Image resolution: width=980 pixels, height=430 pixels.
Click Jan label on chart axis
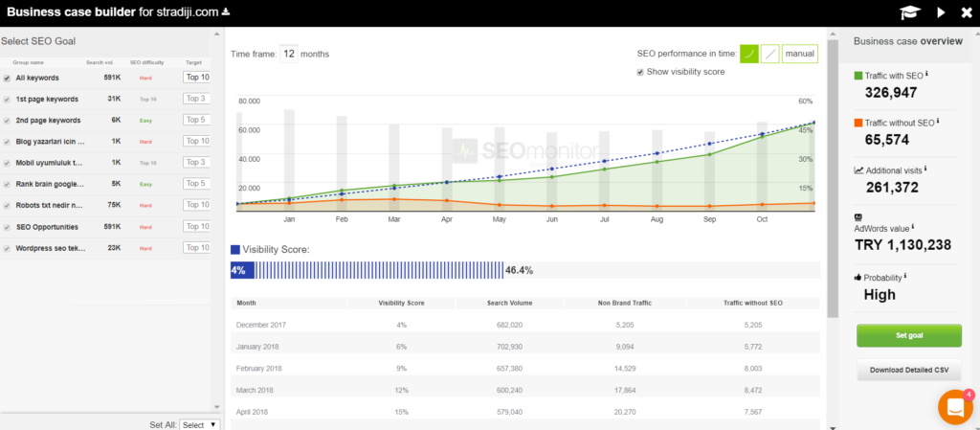click(x=289, y=219)
